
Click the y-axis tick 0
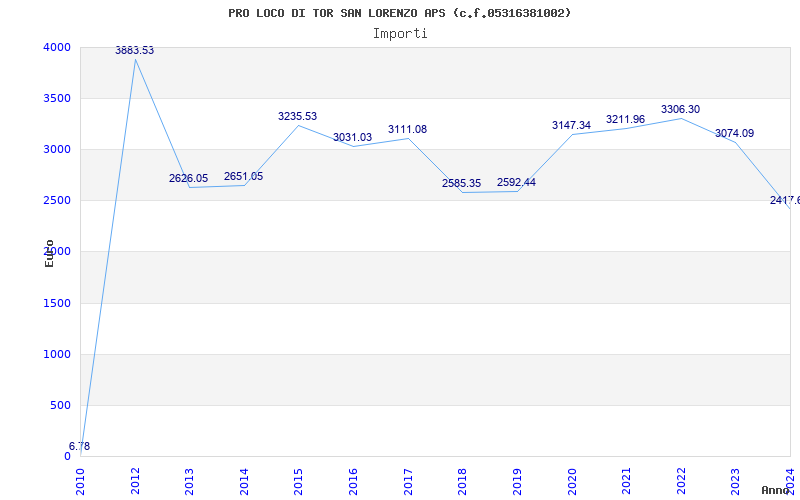[67, 457]
